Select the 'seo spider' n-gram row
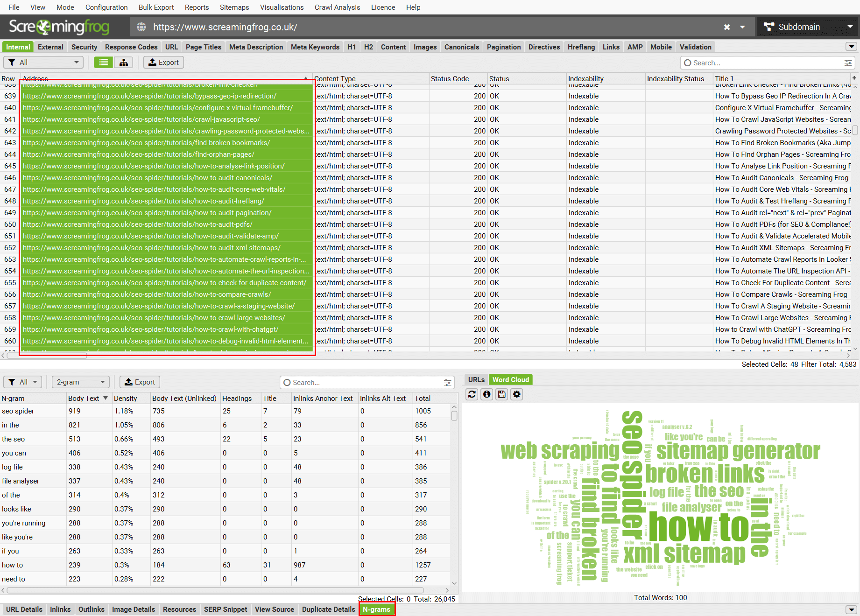This screenshot has width=860, height=616. click(x=225, y=411)
